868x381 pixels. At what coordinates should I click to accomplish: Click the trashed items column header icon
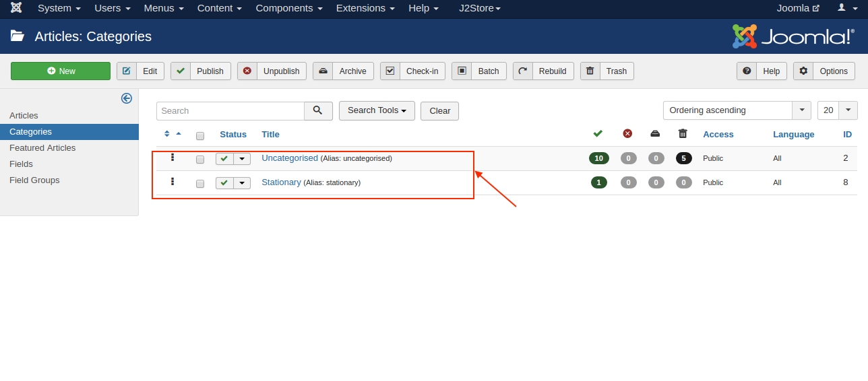pos(683,134)
